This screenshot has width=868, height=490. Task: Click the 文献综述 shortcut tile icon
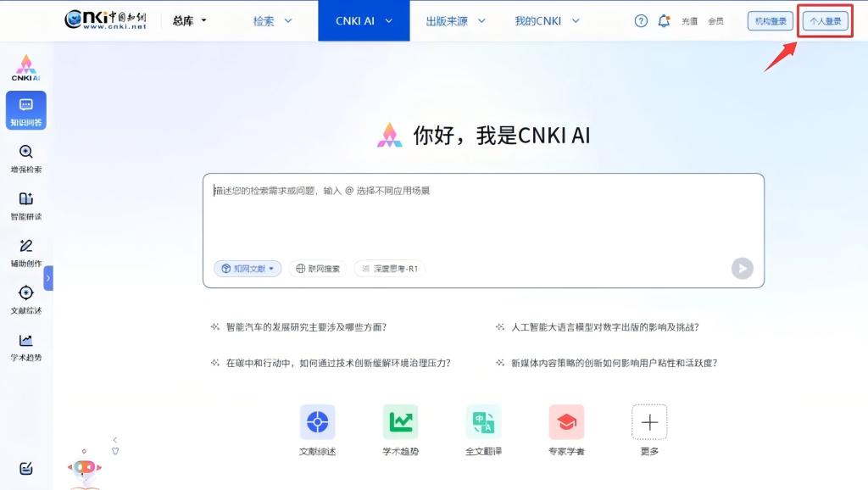point(317,421)
